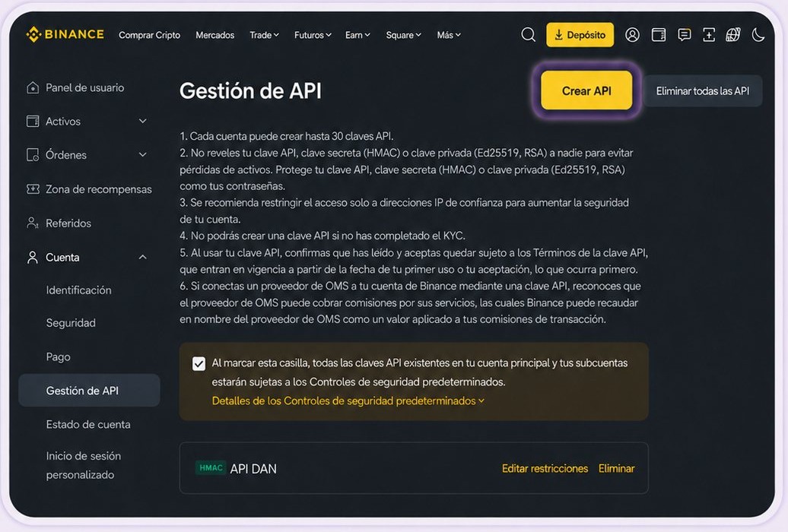The height and width of the screenshot is (532, 788).
Task: Open Panel de usuario label in sidebar
Action: coord(84,87)
